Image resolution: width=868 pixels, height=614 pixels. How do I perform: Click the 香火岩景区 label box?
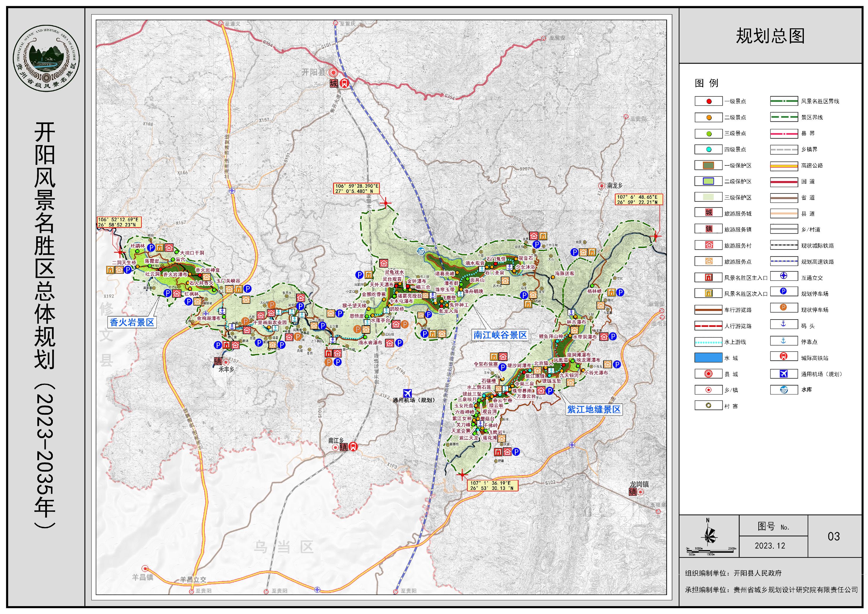tap(132, 322)
